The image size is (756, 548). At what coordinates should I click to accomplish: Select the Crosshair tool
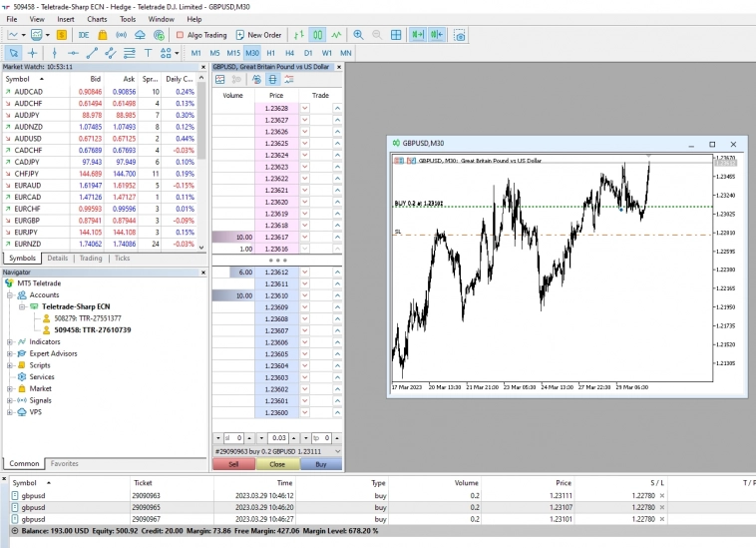(32, 53)
